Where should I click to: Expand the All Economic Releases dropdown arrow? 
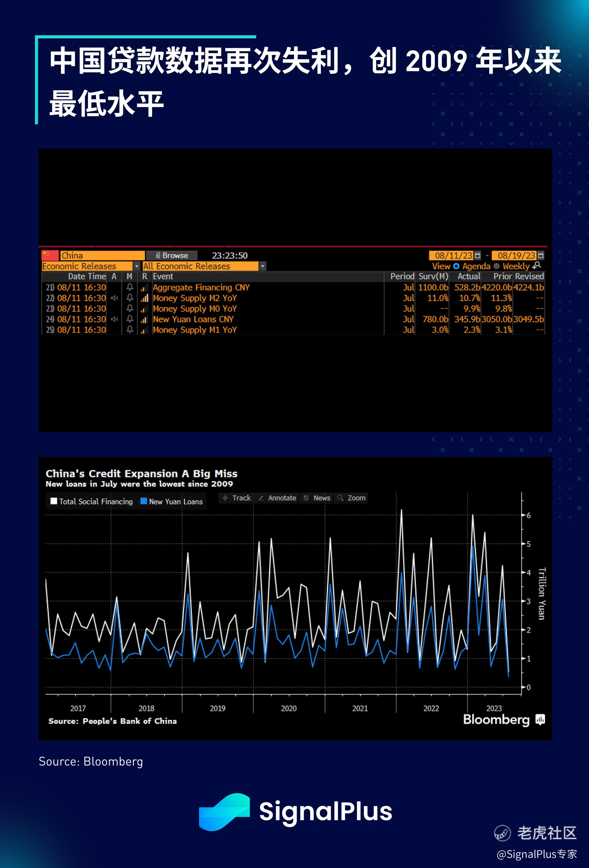(x=263, y=266)
